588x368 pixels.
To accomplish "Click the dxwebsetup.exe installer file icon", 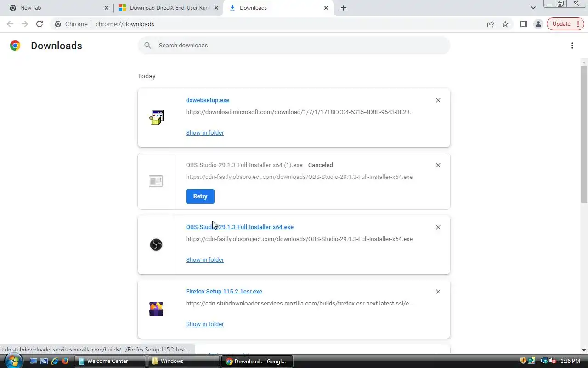I will pyautogui.click(x=156, y=118).
